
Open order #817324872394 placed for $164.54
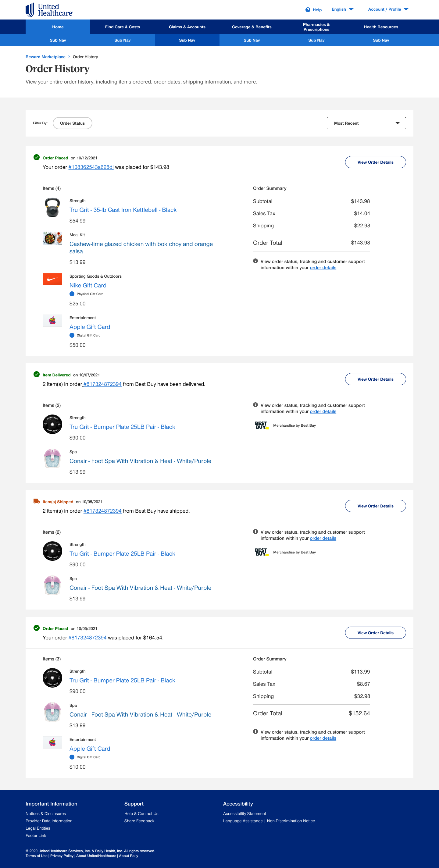pyautogui.click(x=87, y=638)
